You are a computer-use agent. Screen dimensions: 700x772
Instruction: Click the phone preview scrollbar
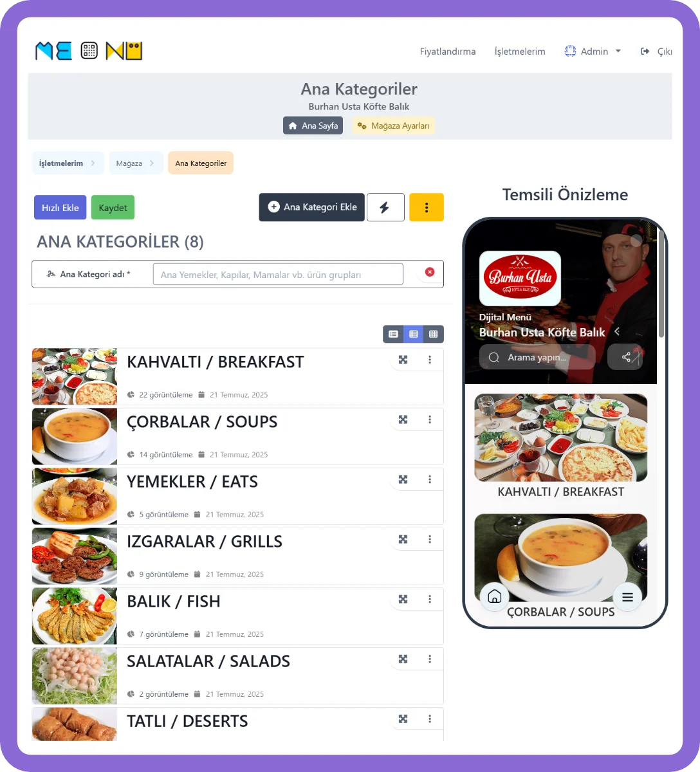point(661,283)
